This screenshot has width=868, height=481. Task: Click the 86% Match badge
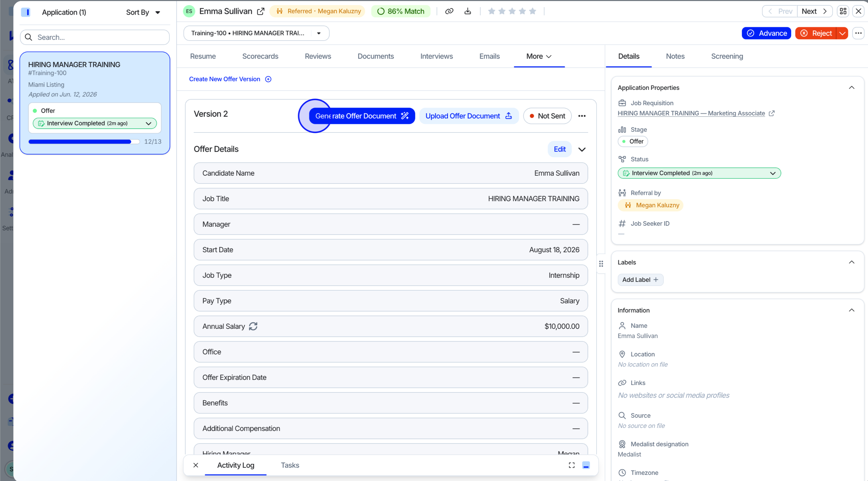click(400, 11)
